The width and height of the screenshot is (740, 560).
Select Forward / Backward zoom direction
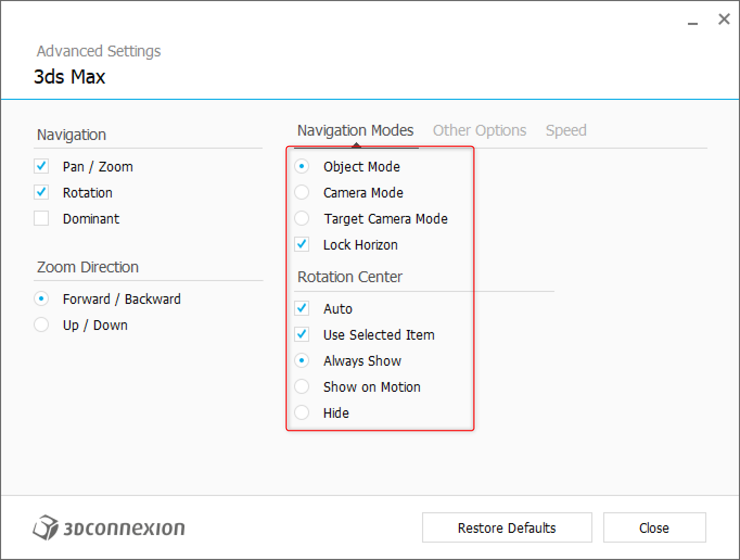[41, 298]
